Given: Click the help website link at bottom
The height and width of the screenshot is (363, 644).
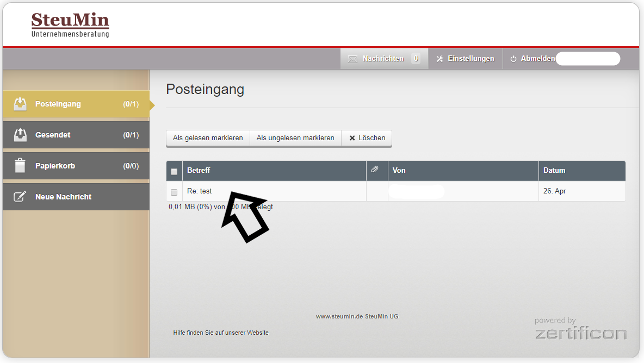Looking at the screenshot, I should [221, 332].
